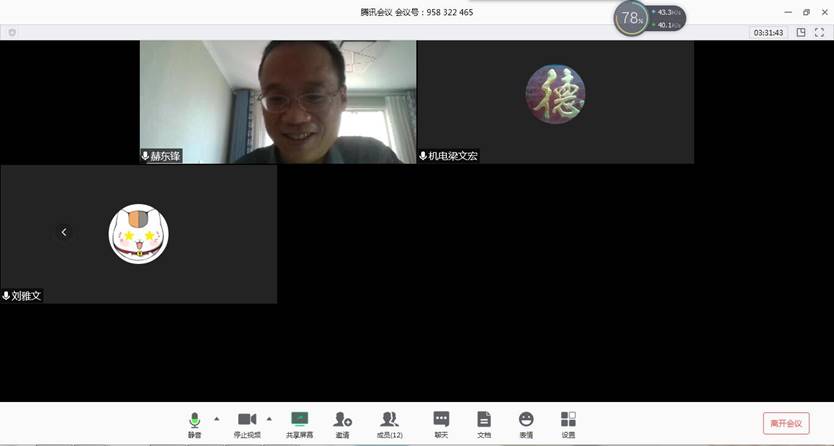The width and height of the screenshot is (834, 446).
Task: Expand audio options arrow next to 静音
Action: [217, 419]
